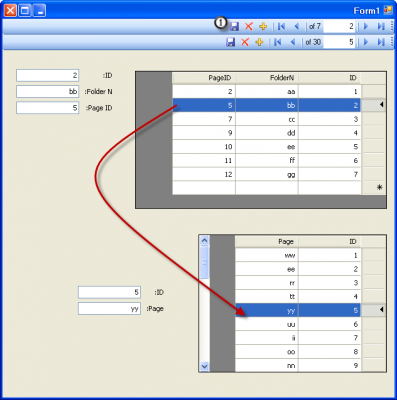The image size is (397, 400).
Task: Click the Page column header in the lower grid
Action: click(267, 242)
